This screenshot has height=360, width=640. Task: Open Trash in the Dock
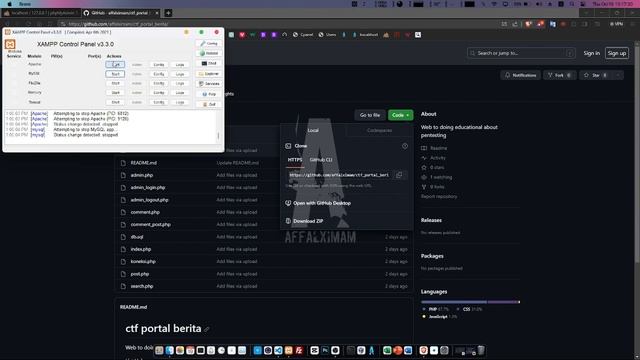[x=481, y=350]
